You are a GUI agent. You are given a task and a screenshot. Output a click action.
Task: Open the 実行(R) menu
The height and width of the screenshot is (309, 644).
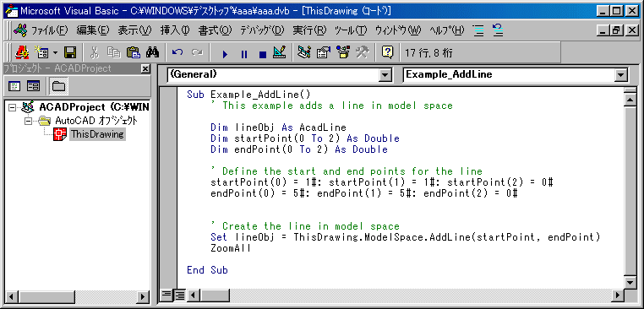[309, 30]
